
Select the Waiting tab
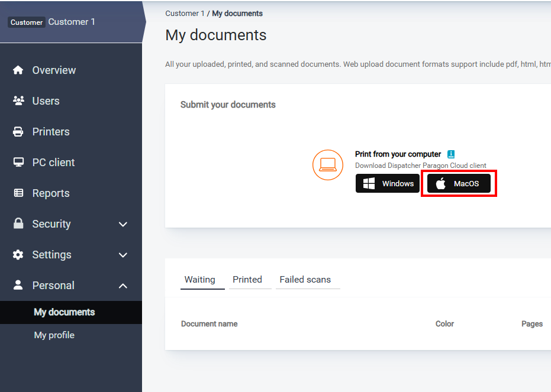click(x=199, y=280)
